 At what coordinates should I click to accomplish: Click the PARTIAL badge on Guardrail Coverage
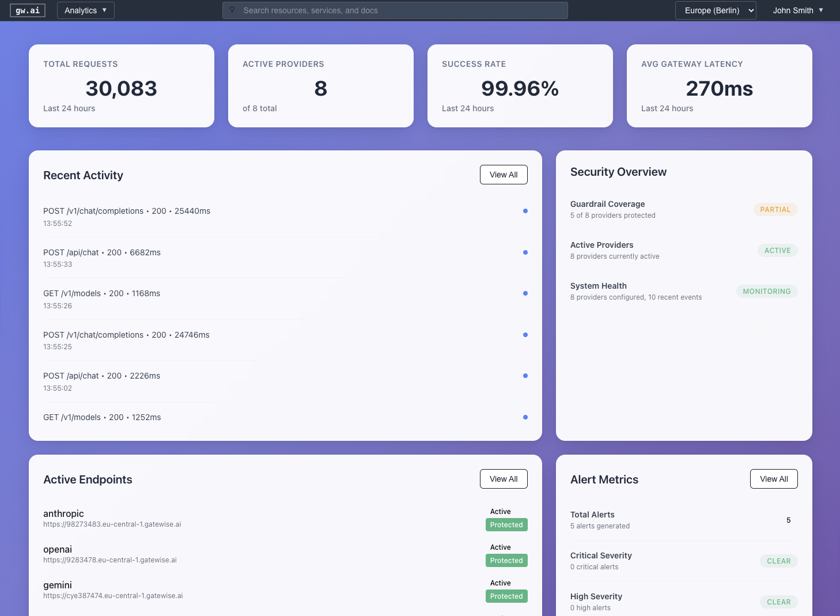tap(775, 209)
